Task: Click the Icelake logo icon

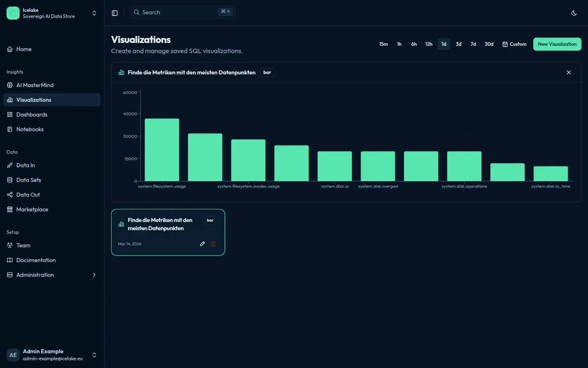Action: tap(13, 13)
